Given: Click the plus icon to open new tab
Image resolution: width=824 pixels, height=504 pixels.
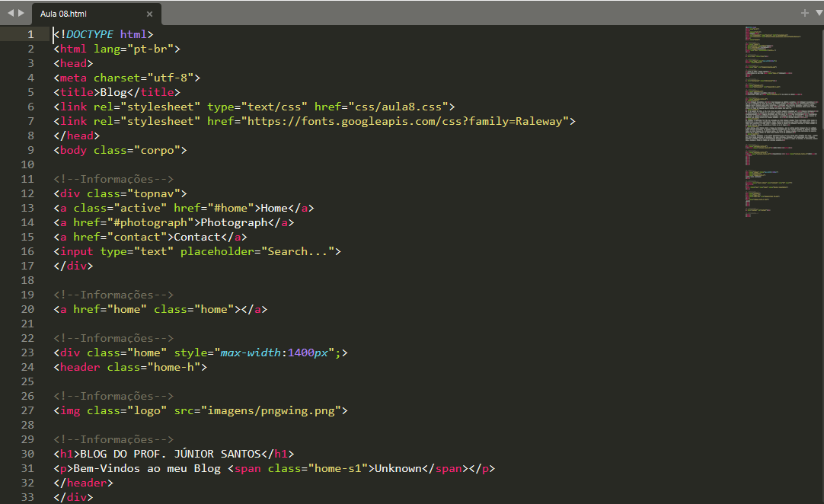Looking at the screenshot, I should [x=804, y=13].
